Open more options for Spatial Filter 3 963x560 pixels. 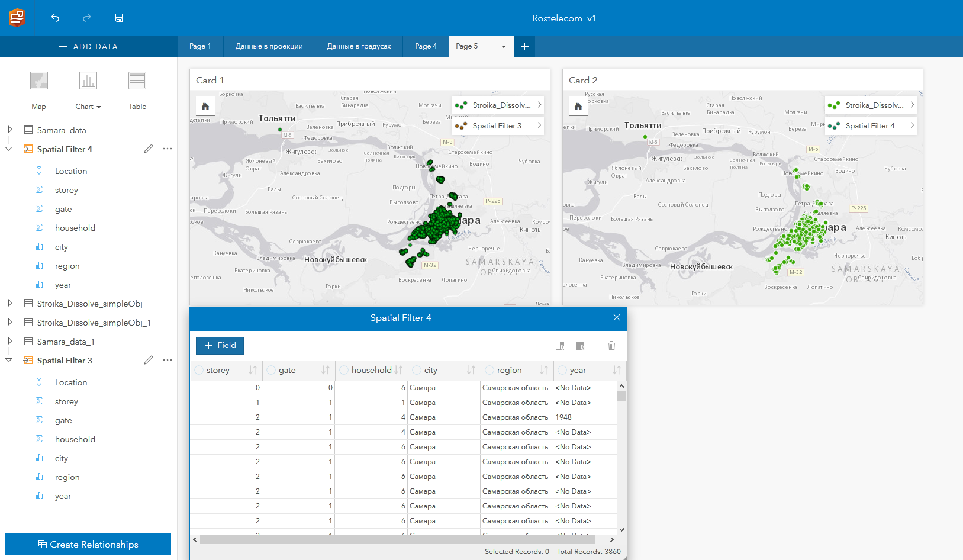tap(168, 360)
